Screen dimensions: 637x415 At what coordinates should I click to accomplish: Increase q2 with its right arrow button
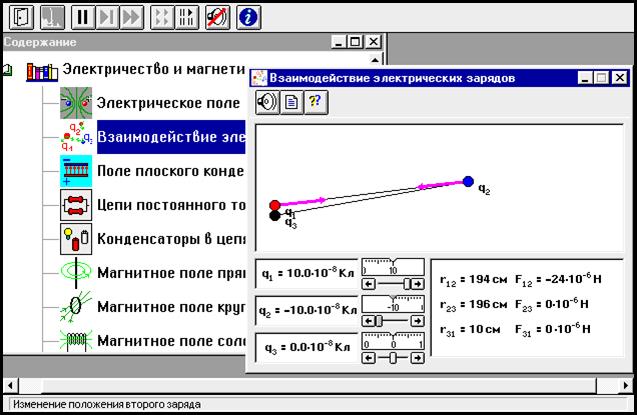coord(418,321)
